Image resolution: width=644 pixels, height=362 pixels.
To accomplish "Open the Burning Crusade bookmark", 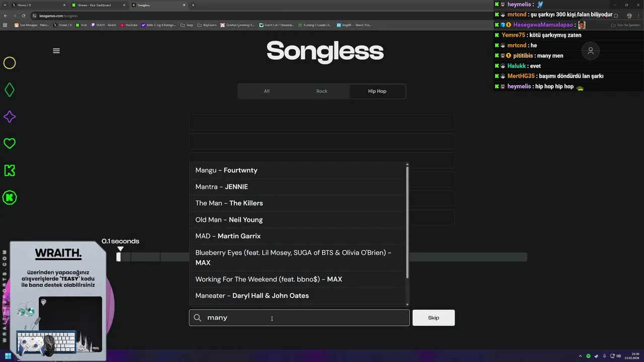I will point(314,25).
